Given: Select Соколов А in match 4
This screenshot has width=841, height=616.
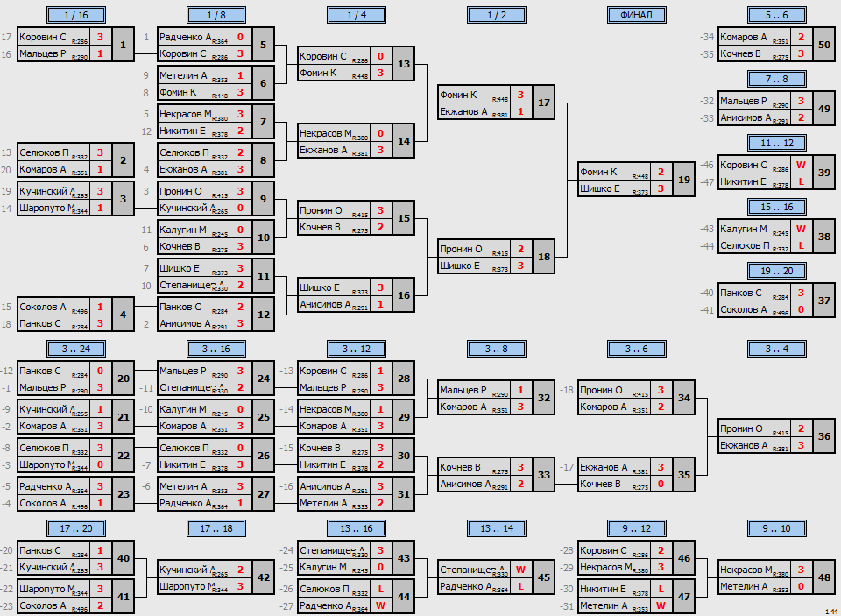Looking at the screenshot, I should pos(53,307).
